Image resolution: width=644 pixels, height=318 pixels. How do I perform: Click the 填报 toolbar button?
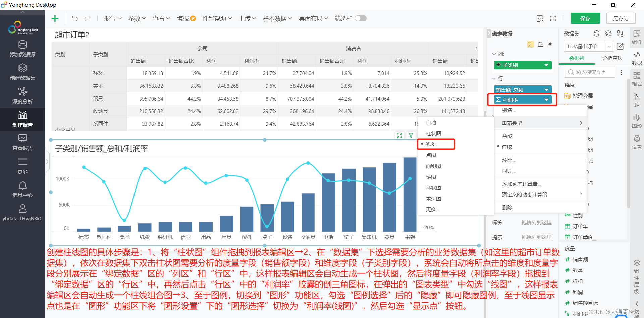[x=186, y=19]
